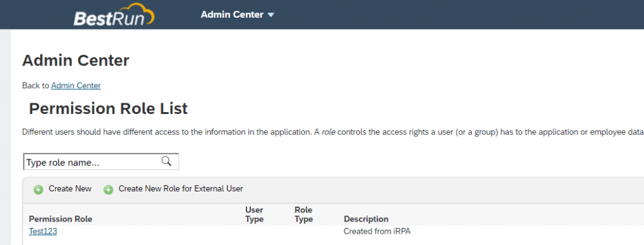The width and height of the screenshot is (644, 245).
Task: Go back via the Admin Center link
Action: [76, 86]
